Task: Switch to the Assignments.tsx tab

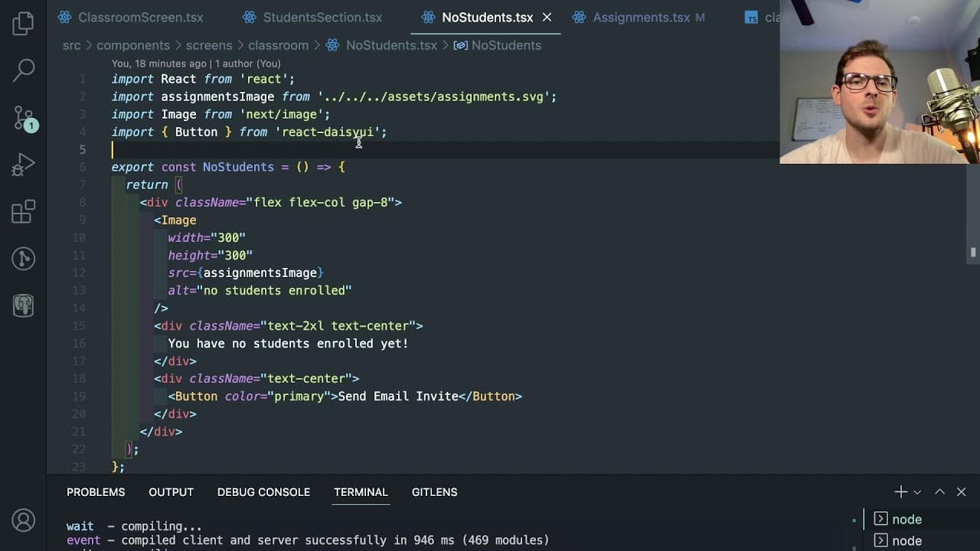Action: 640,17
